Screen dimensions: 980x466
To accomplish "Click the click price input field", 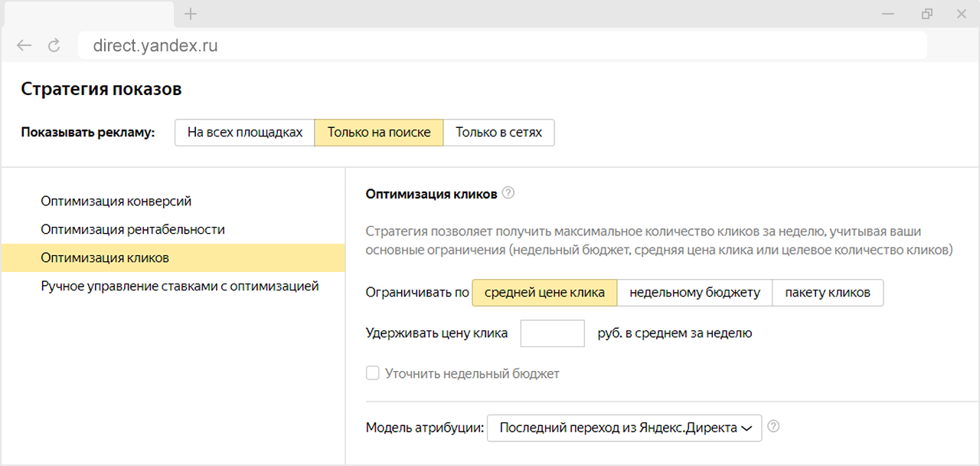I will click(x=552, y=333).
